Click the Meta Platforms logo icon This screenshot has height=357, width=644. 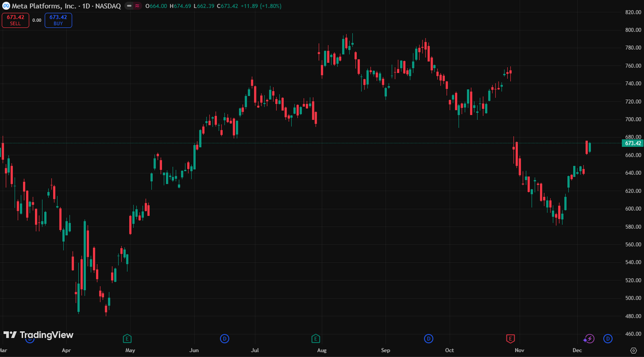(x=6, y=5)
